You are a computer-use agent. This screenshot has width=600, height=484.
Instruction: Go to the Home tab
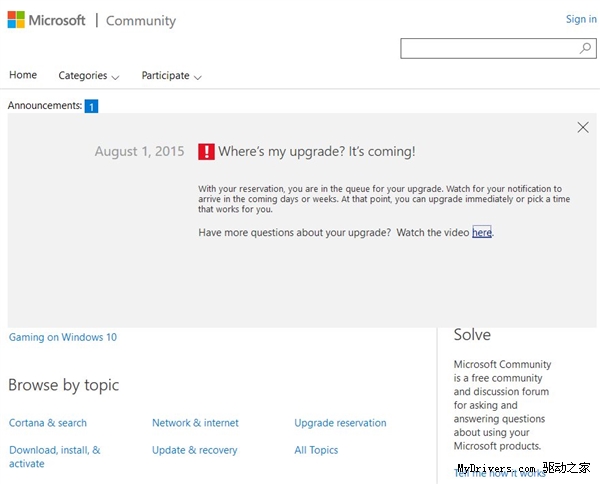[x=23, y=75]
